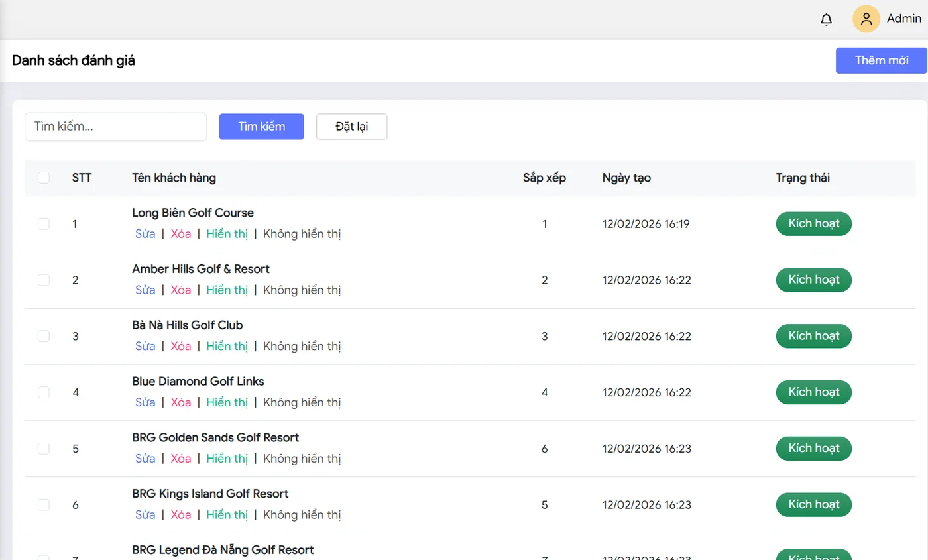Click the blue Tìm kiếm button
This screenshot has height=560, width=928.
click(262, 127)
